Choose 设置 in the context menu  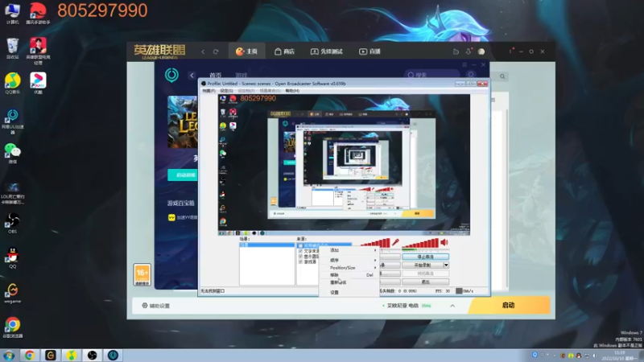349,292
